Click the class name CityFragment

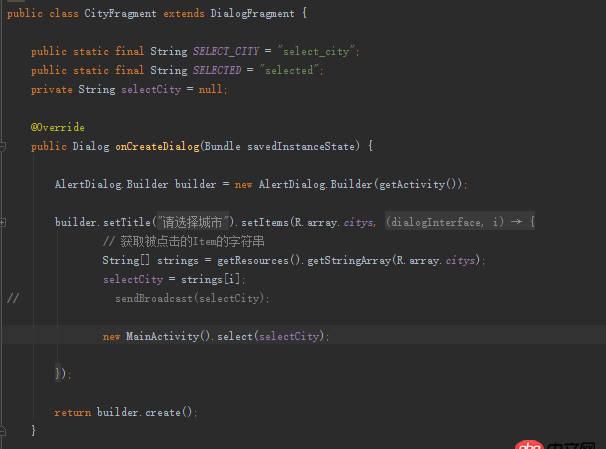120,14
